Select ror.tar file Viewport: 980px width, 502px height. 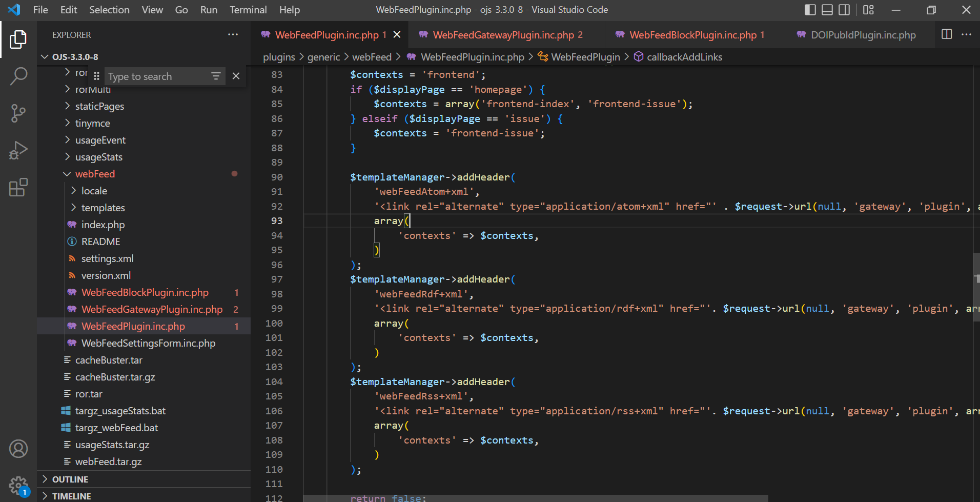coord(144,394)
